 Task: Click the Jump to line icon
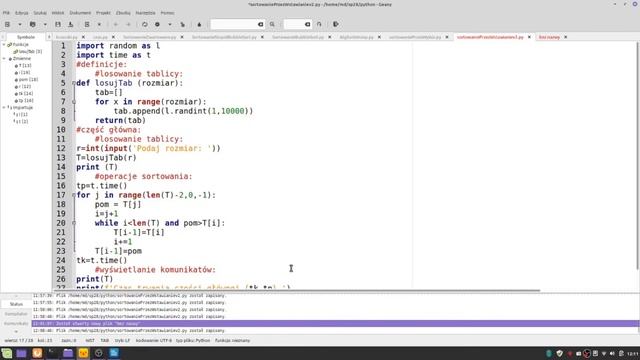point(319,24)
